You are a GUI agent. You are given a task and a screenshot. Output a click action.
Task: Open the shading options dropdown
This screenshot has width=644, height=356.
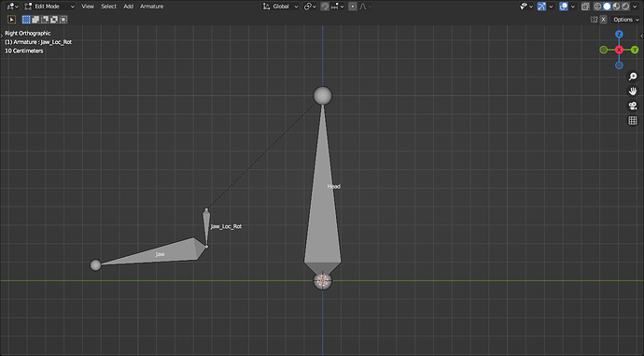point(635,7)
